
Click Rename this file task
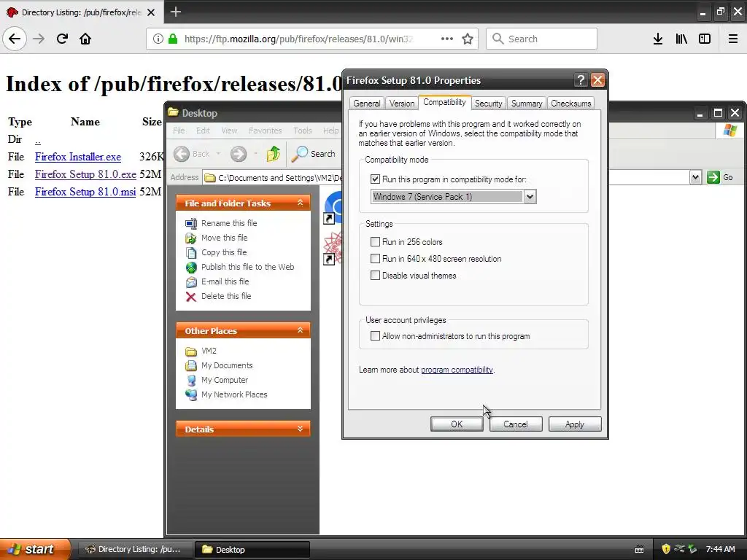229,223
